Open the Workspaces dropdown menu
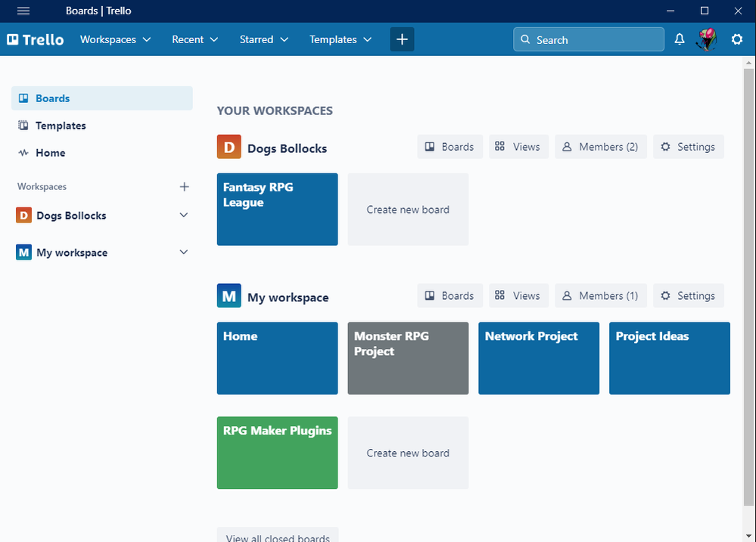 point(115,39)
